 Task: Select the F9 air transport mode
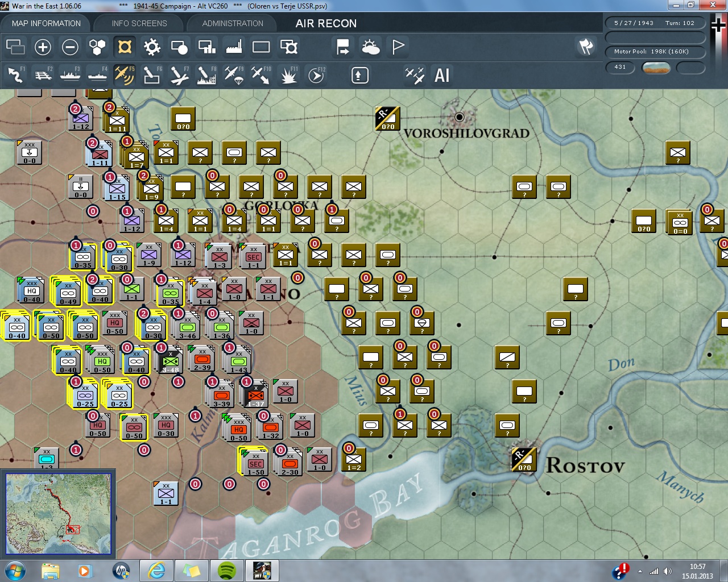pyautogui.click(x=234, y=75)
